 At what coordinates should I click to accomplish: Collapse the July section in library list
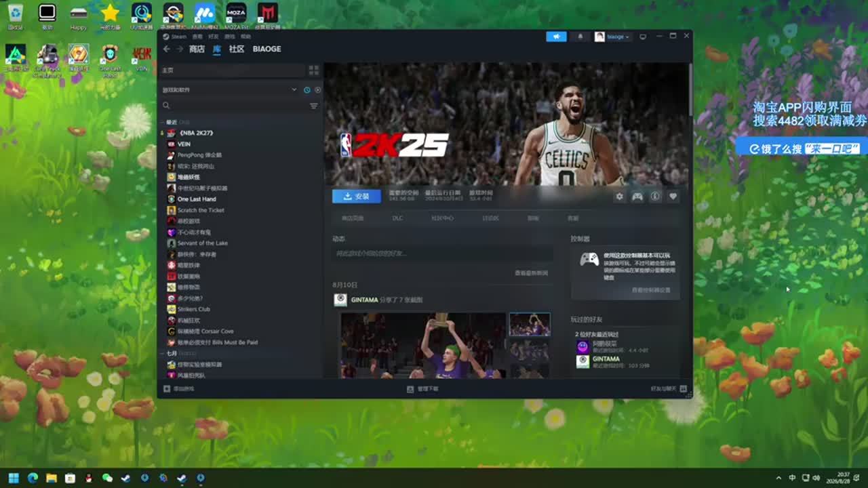tap(161, 354)
